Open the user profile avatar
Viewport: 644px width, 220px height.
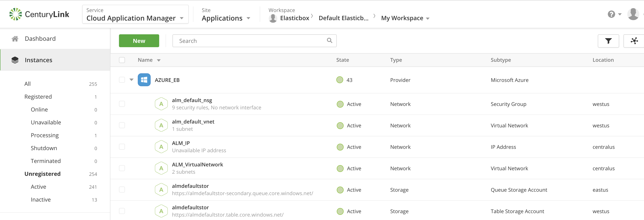coord(633,14)
